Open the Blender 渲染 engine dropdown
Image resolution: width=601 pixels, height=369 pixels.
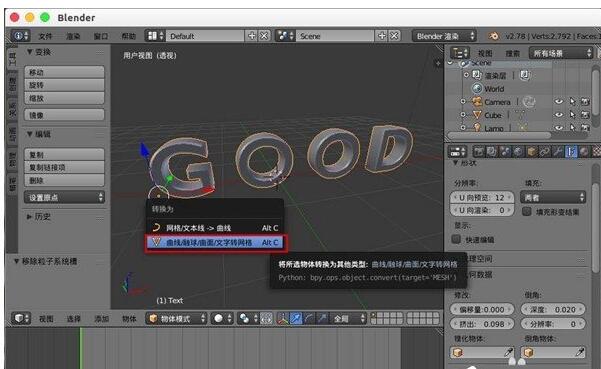click(444, 36)
